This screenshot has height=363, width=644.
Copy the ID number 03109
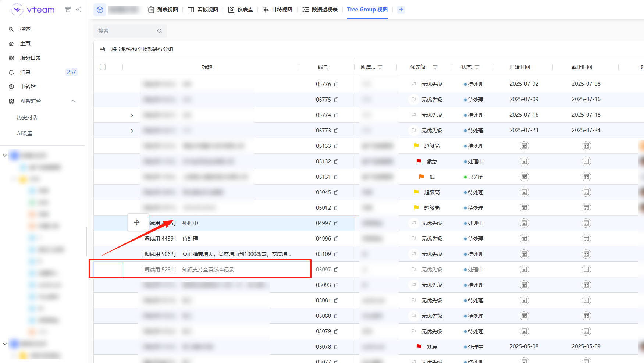click(336, 254)
